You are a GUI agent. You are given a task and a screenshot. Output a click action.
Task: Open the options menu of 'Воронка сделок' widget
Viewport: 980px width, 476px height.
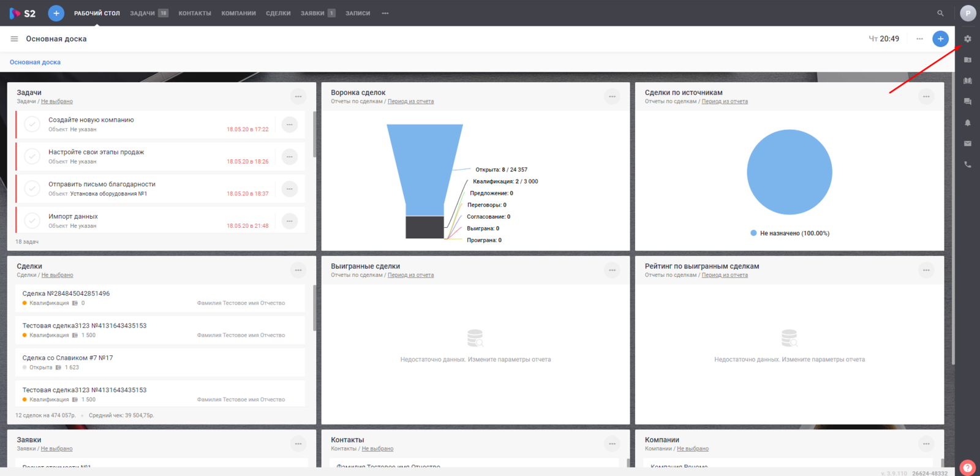[612, 96]
